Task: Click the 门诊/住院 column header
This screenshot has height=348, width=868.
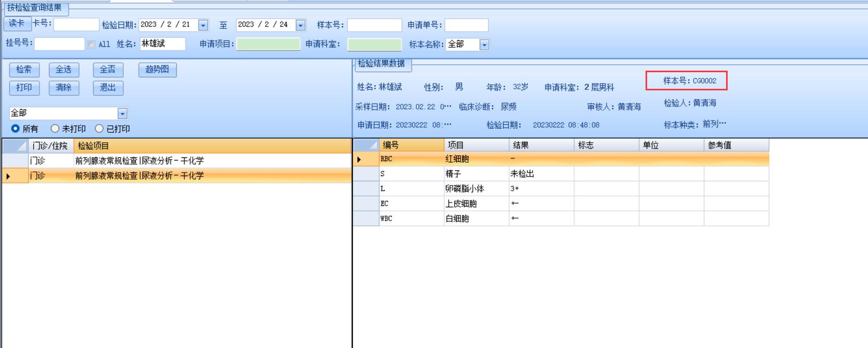Action: (50, 146)
